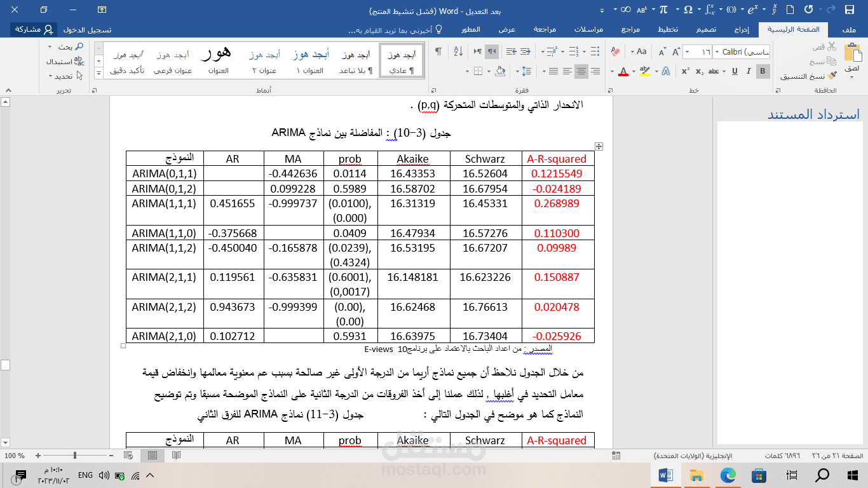Open bullets list icon

(595, 51)
